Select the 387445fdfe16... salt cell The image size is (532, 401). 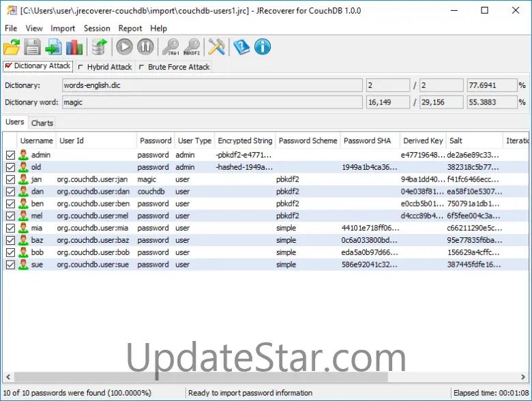tap(474, 265)
